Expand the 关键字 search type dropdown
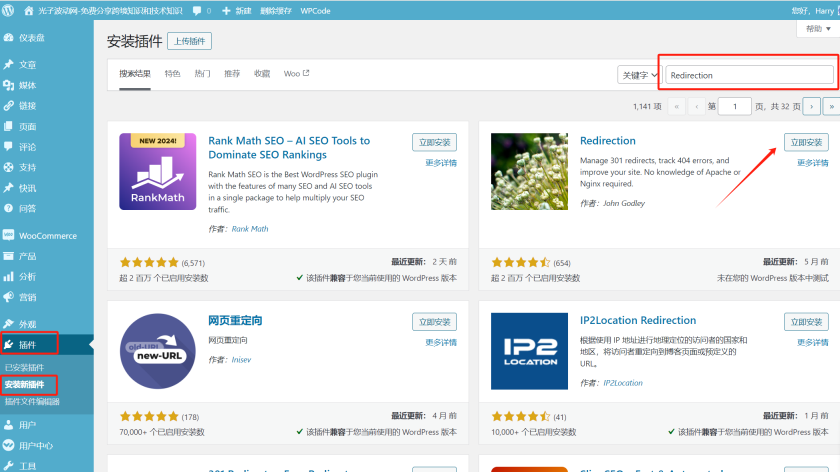Screen dimensions: 840x472 click(x=640, y=75)
